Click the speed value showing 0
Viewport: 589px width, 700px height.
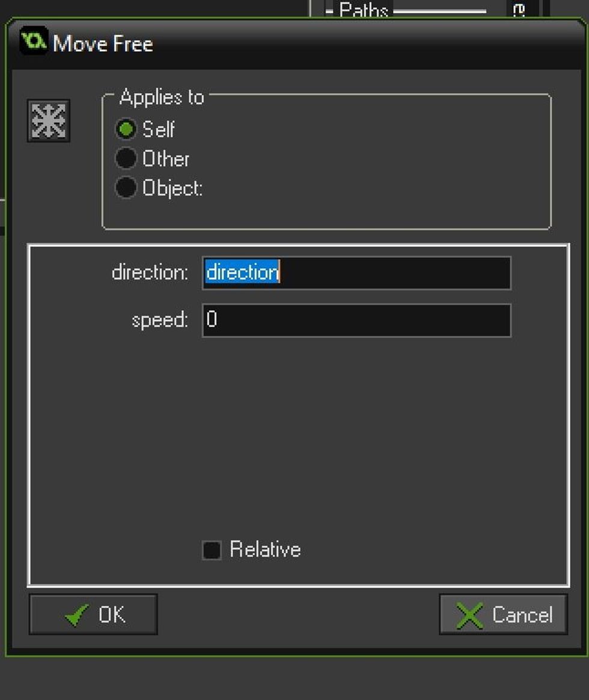[x=212, y=319]
